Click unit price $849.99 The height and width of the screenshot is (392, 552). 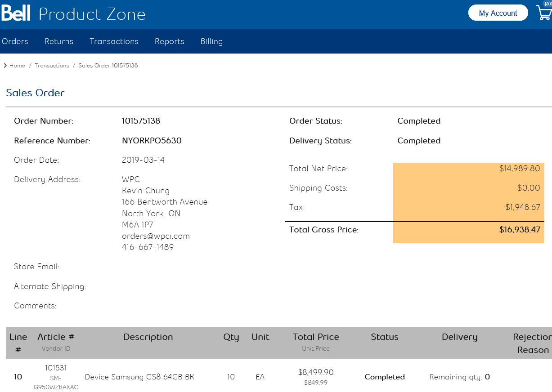tap(316, 383)
